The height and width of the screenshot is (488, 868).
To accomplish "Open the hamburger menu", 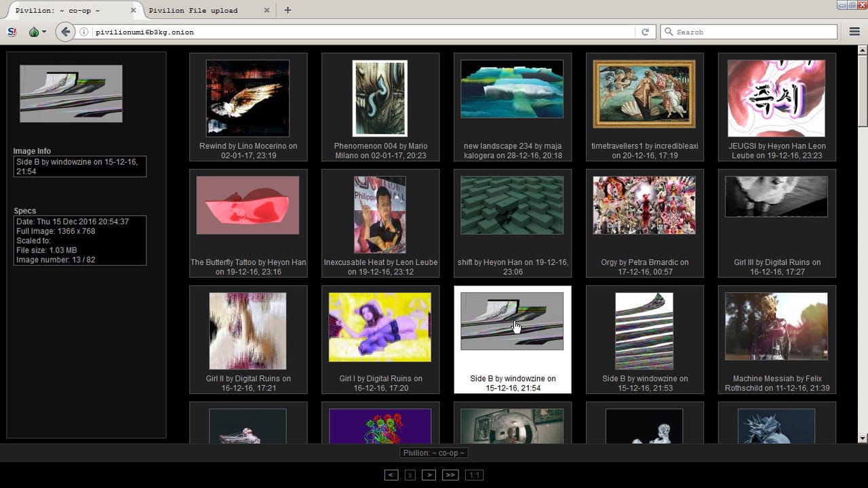I will (854, 32).
